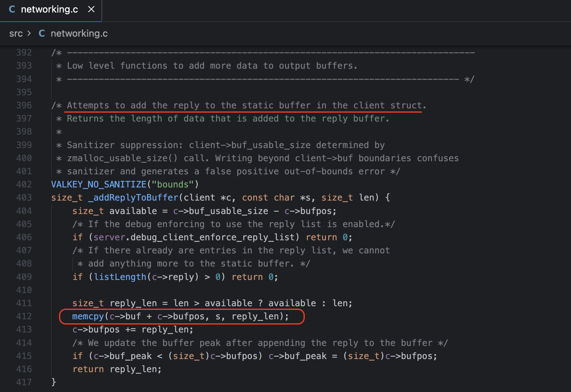The height and width of the screenshot is (392, 571).
Task: Click line number 403 in the gutter
Action: pyautogui.click(x=24, y=198)
